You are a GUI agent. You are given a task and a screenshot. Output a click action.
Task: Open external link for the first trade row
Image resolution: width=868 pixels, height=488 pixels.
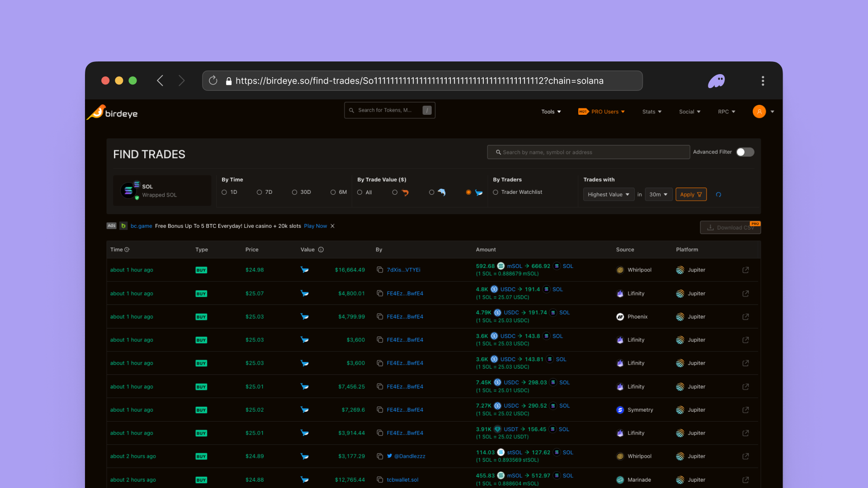pos(745,270)
